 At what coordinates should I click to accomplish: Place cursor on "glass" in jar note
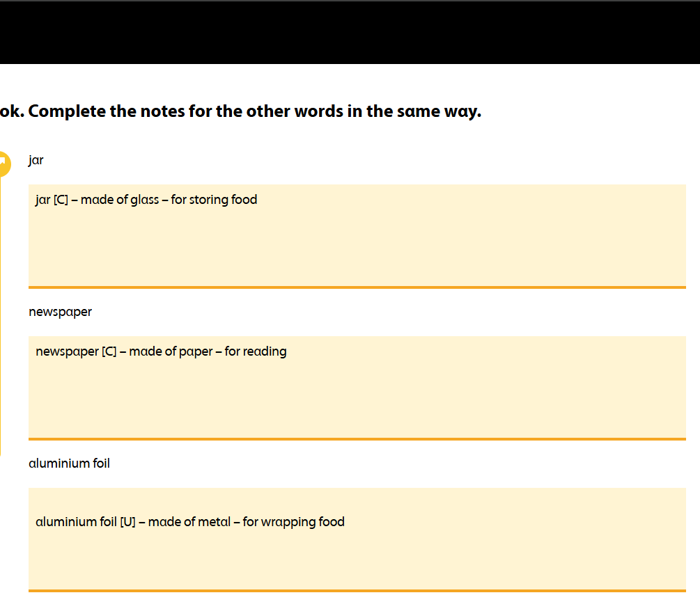(x=145, y=200)
